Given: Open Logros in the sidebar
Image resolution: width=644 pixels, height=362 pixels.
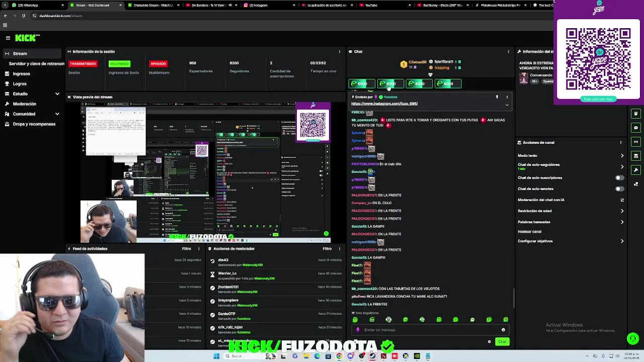Looking at the screenshot, I should [33, 83].
